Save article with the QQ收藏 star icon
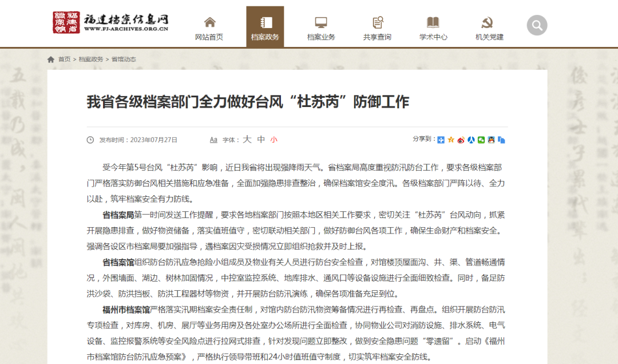This screenshot has width=618, height=364. 450,139
